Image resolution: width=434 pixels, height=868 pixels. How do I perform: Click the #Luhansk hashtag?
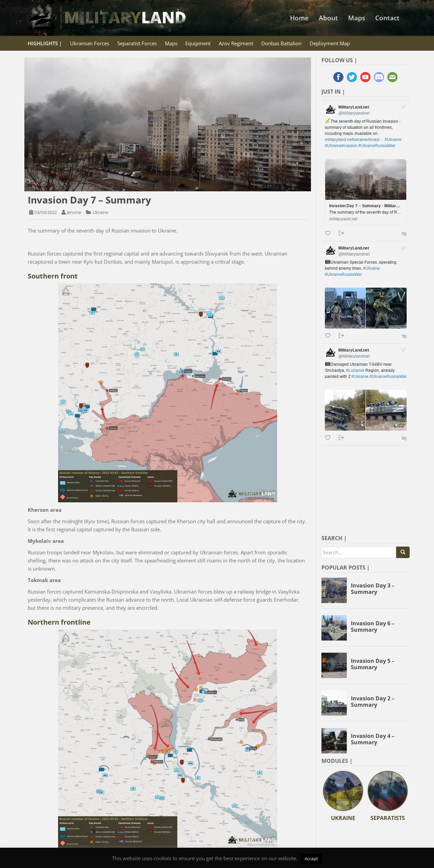pyautogui.click(x=355, y=370)
